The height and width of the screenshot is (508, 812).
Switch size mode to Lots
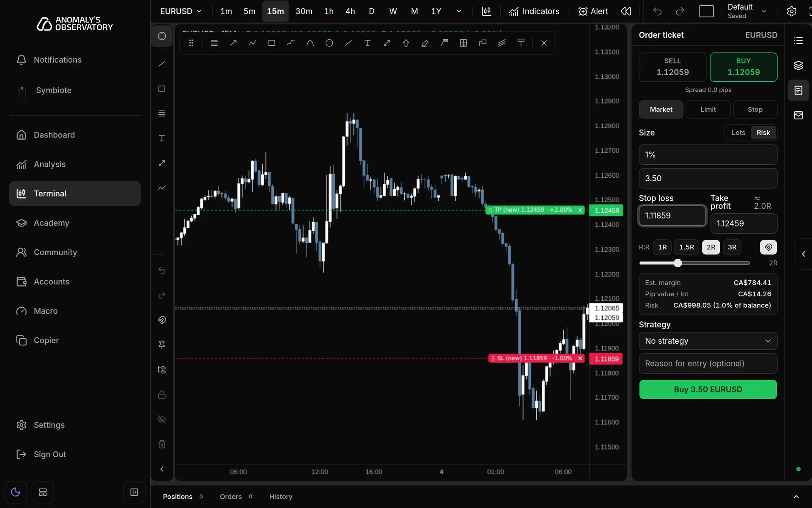click(738, 133)
